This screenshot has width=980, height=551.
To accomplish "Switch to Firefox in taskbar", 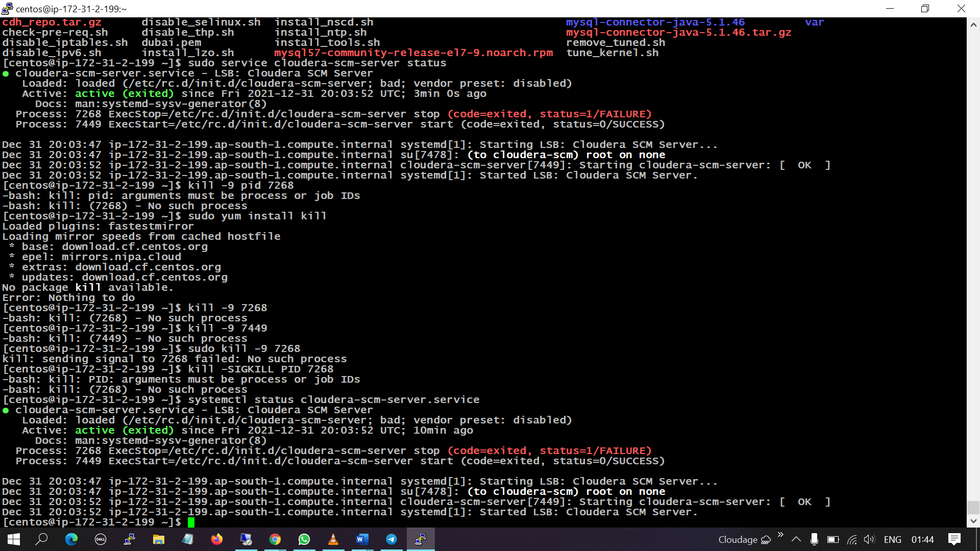I will (217, 539).
